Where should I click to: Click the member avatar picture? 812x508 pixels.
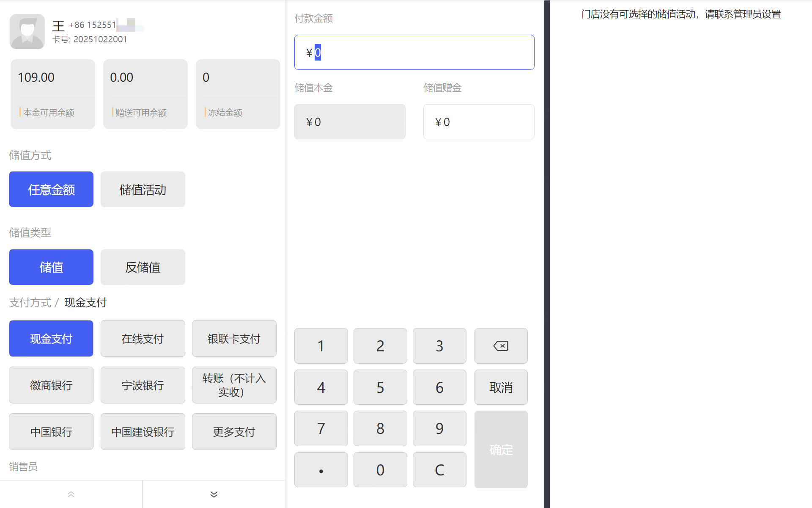27,32
